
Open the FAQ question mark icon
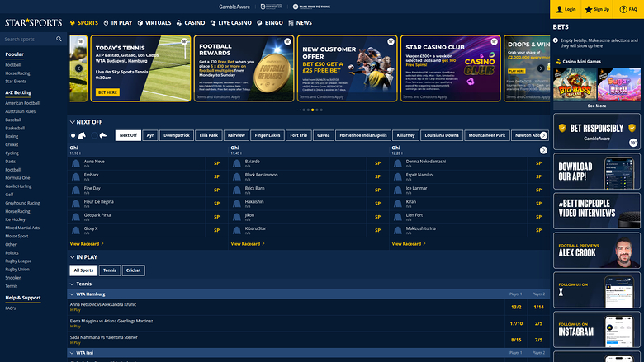623,9
